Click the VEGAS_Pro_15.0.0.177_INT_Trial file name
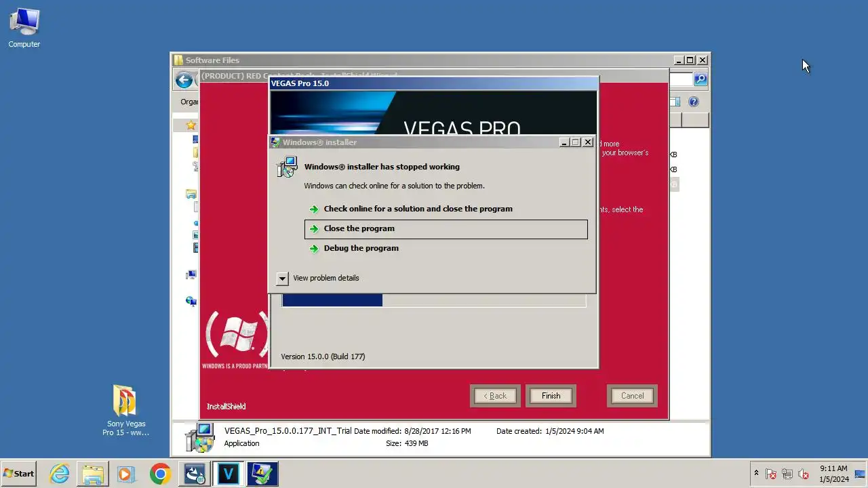 (288, 431)
